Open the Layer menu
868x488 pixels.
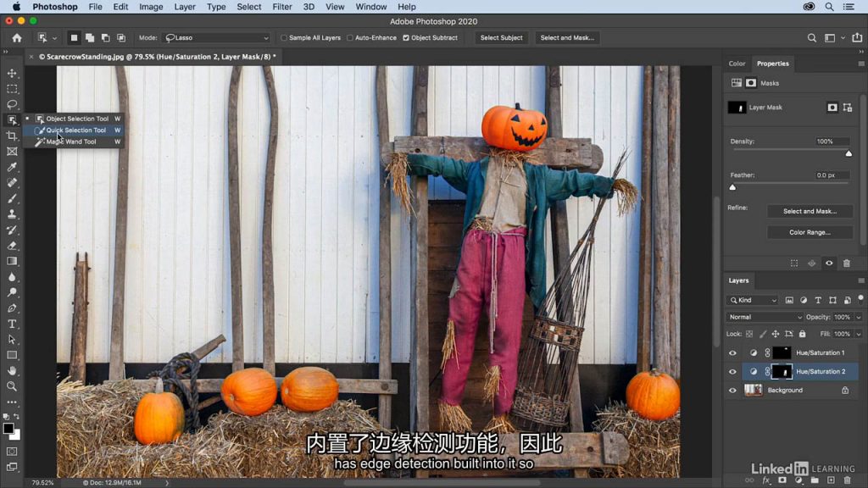pos(184,7)
